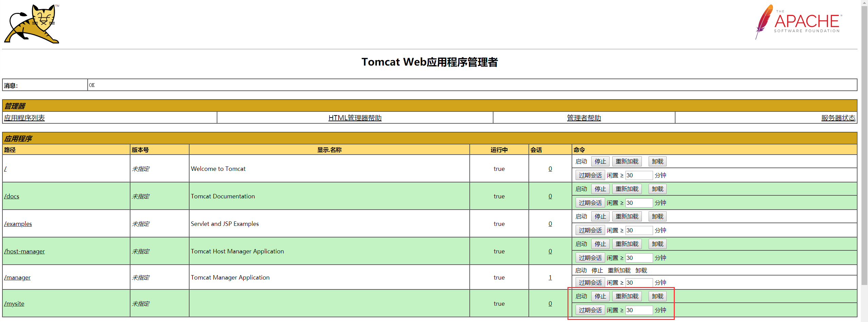
Task: Undeploy the /host-manager application
Action: point(657,244)
